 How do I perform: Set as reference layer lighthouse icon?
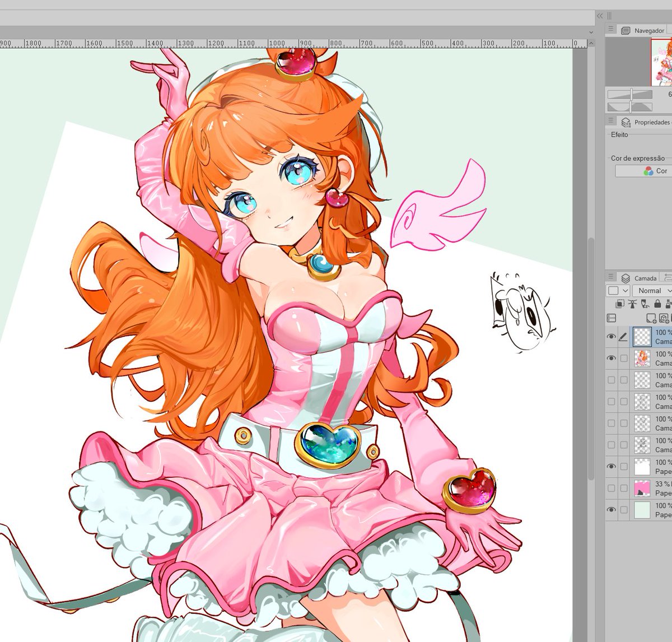[x=633, y=304]
